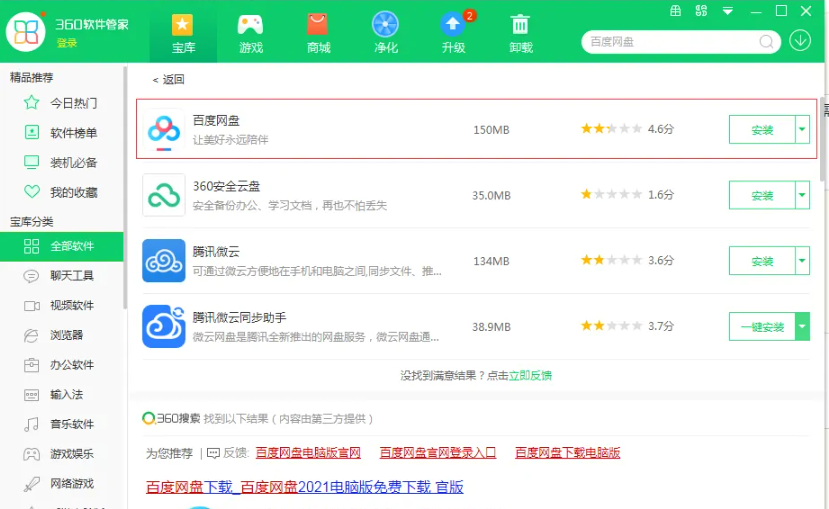Click the star icon beside 今日热门

pyautogui.click(x=32, y=102)
